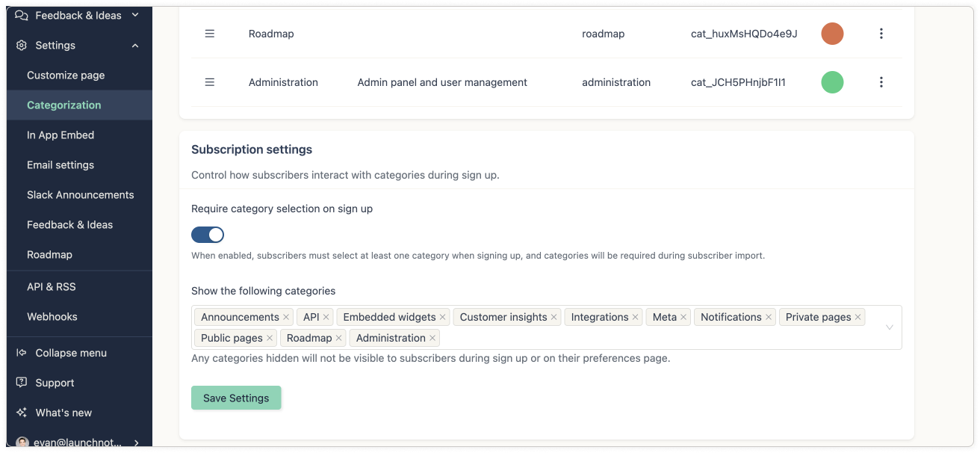Click the Support help icon in sidebar
980x453 pixels.
tap(22, 383)
